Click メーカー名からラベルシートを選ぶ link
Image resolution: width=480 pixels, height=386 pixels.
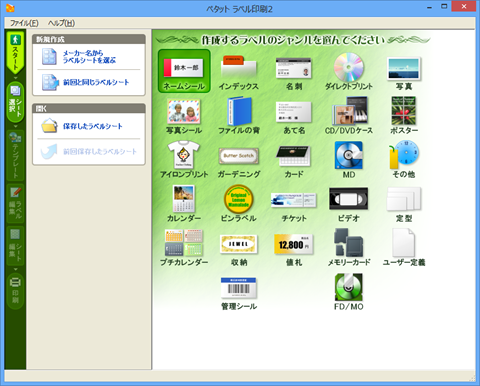click(x=89, y=57)
